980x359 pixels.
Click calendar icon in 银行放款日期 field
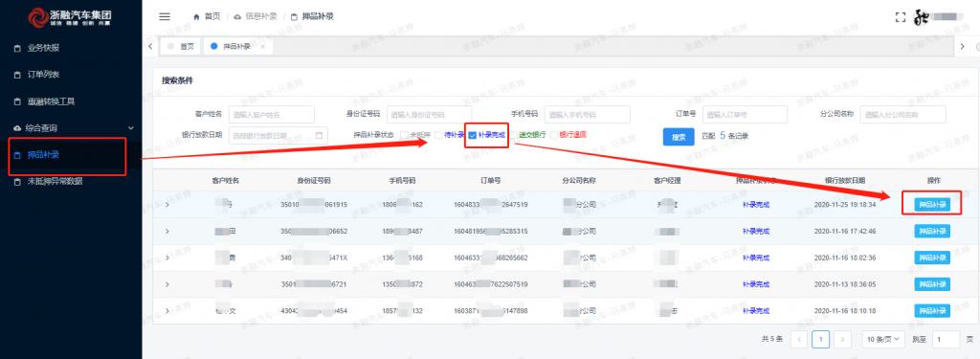click(x=319, y=135)
